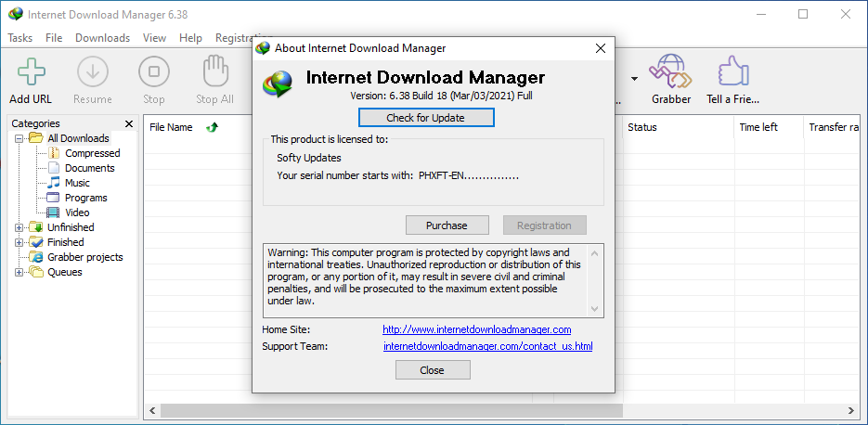The width and height of the screenshot is (868, 425).
Task: Click the Transfer rate column header
Action: (x=835, y=127)
